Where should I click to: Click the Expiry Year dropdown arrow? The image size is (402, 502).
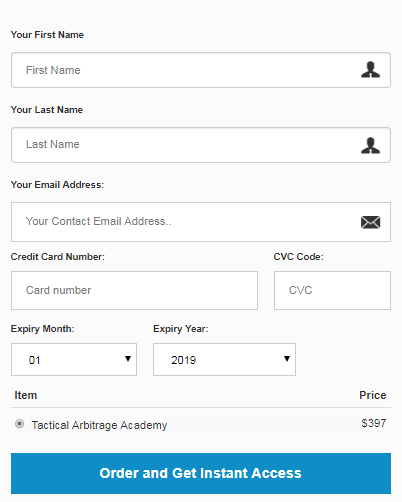[287, 359]
